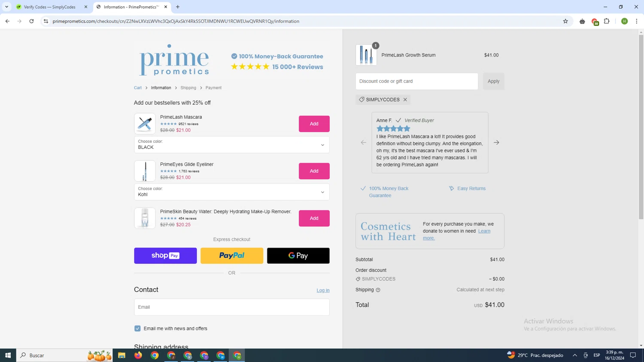
Task: Click the ESP language indicator
Action: tap(597, 355)
